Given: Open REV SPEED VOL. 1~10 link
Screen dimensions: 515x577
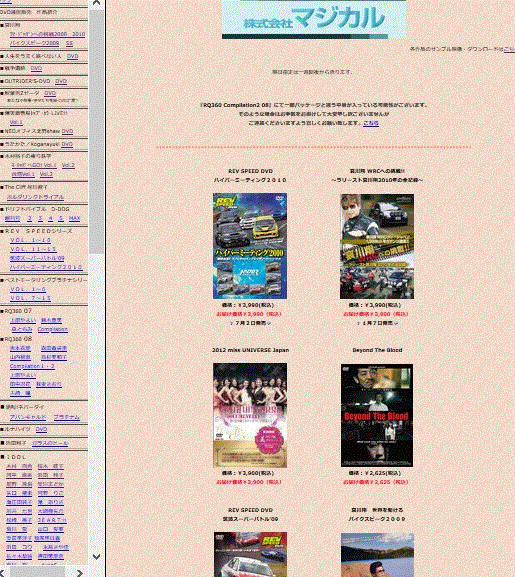Looking at the screenshot, I should [x=31, y=240].
